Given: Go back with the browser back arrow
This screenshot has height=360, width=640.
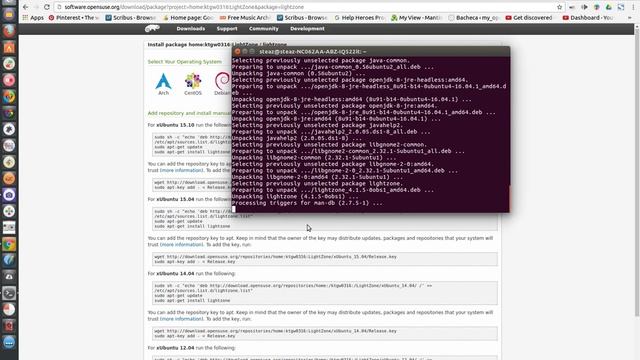Looking at the screenshot, I should [x=25, y=7].
